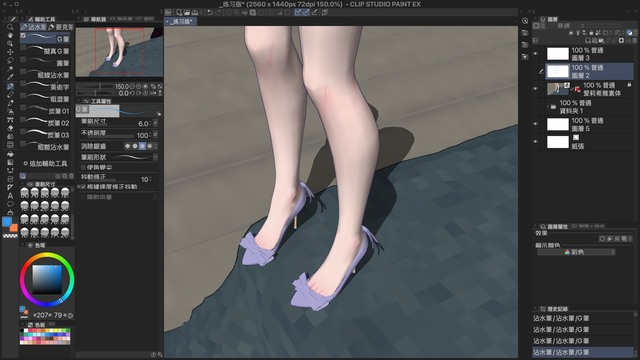Image resolution: width=640 pixels, height=360 pixels.
Task: Select the Eraser tool
Action: coord(10,128)
